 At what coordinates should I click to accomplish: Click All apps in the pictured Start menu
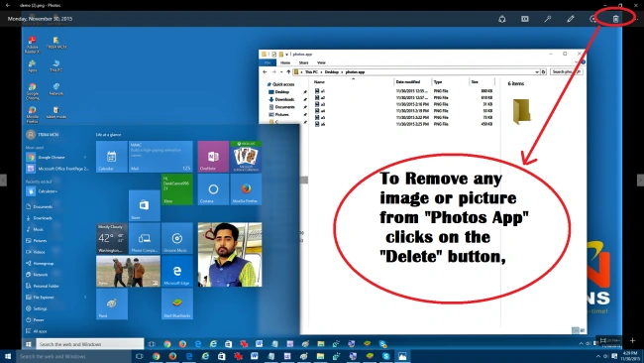(36, 331)
